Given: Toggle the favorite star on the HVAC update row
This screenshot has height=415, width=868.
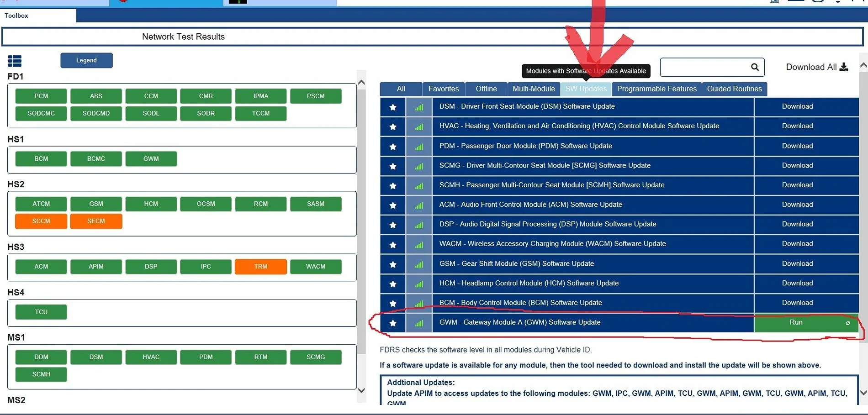Looking at the screenshot, I should click(393, 126).
